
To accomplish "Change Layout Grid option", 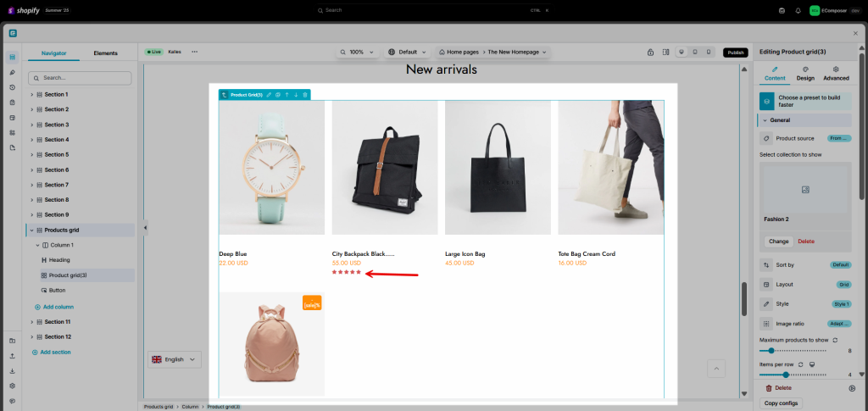I will tap(843, 285).
